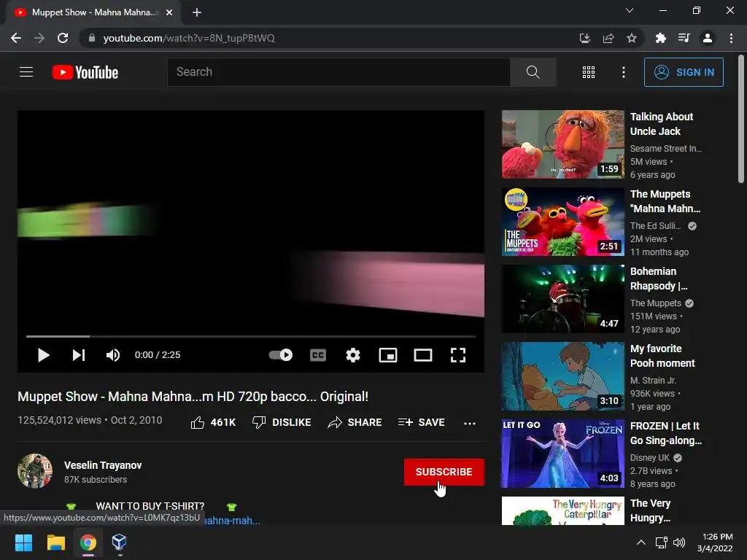Click the SIGN IN button
The height and width of the screenshot is (560, 747).
click(683, 72)
